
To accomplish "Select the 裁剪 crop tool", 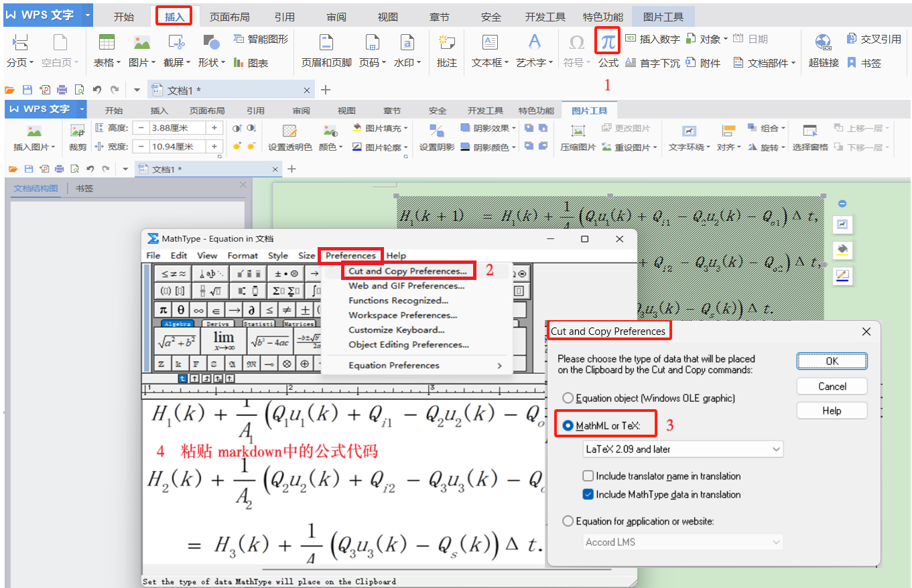I will (x=78, y=137).
